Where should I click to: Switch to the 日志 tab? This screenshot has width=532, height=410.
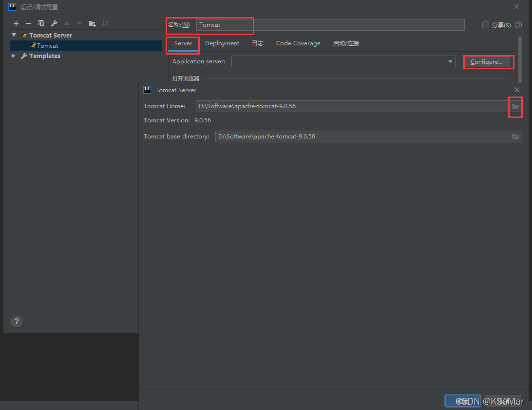tap(258, 43)
